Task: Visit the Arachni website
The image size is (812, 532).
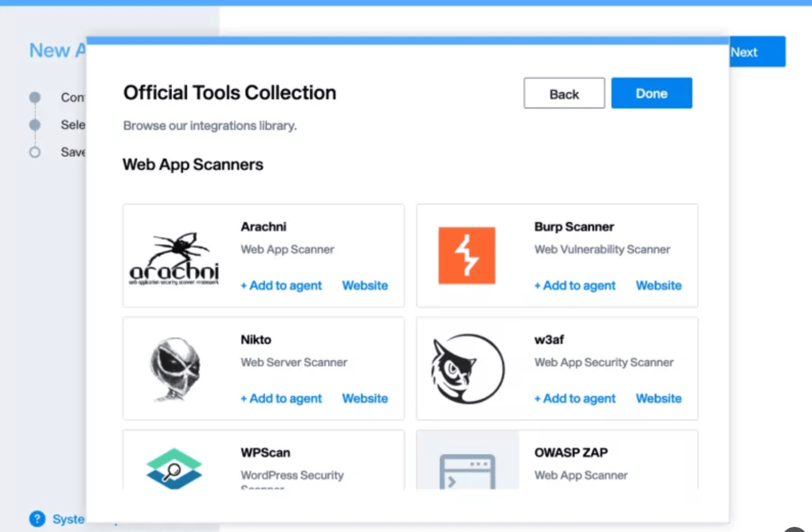Action: (x=365, y=286)
